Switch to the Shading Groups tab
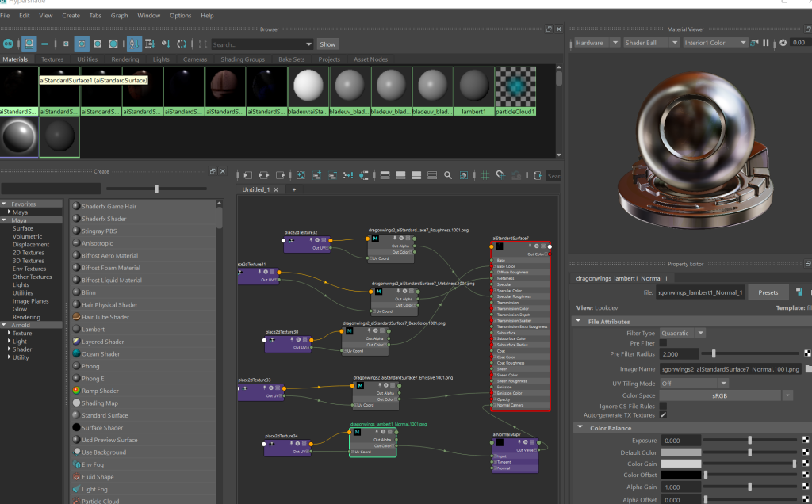This screenshot has height=504, width=812. point(243,59)
